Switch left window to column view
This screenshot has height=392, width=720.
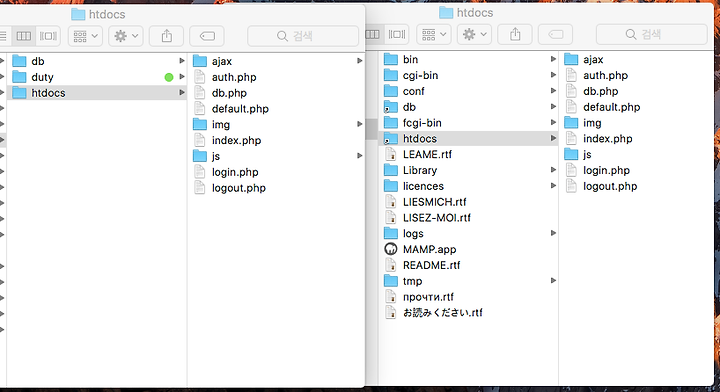click(23, 36)
